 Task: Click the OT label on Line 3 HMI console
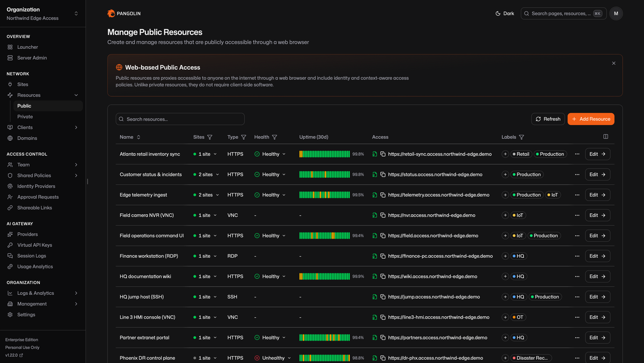(518, 317)
